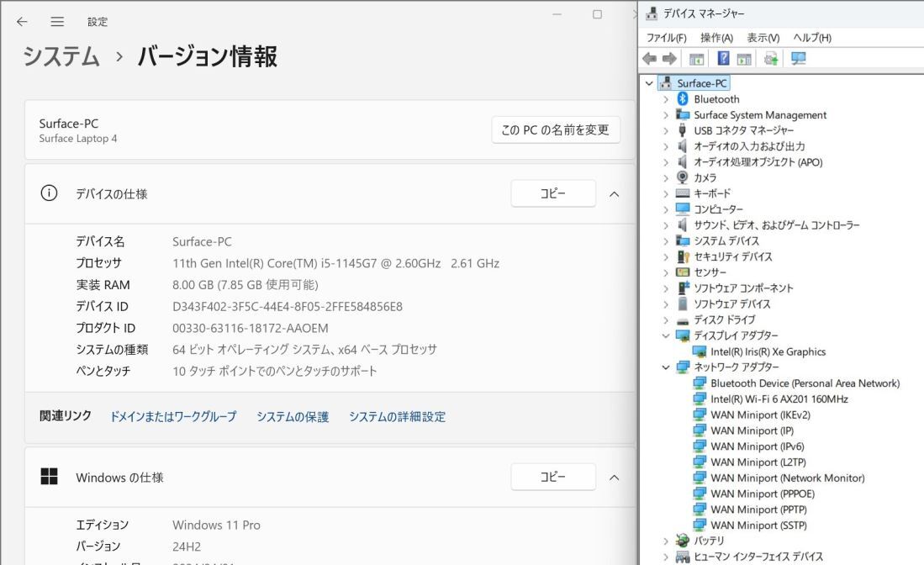Image resolution: width=924 pixels, height=565 pixels.
Task: Select ソフトウェア コンポーネント tree item
Action: 743,288
